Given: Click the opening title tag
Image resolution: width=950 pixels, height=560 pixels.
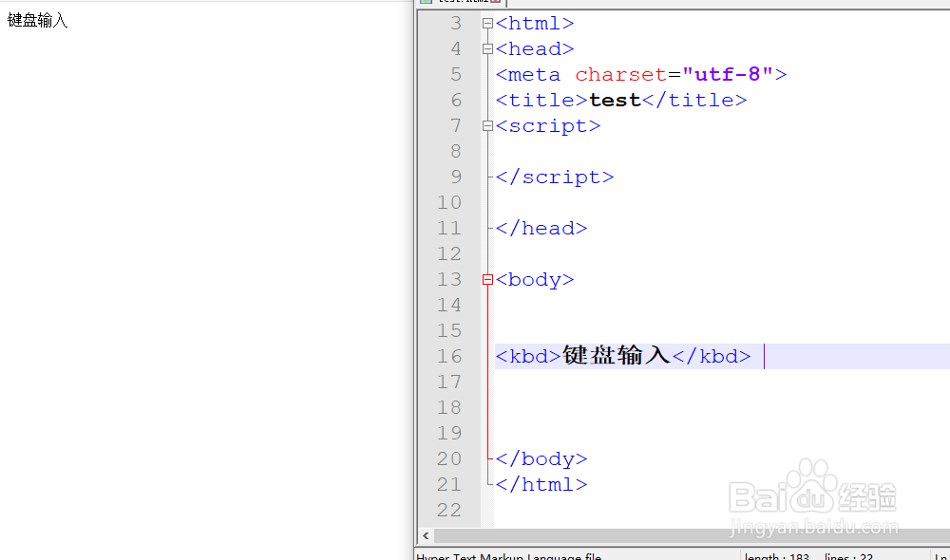Looking at the screenshot, I should (x=541, y=100).
